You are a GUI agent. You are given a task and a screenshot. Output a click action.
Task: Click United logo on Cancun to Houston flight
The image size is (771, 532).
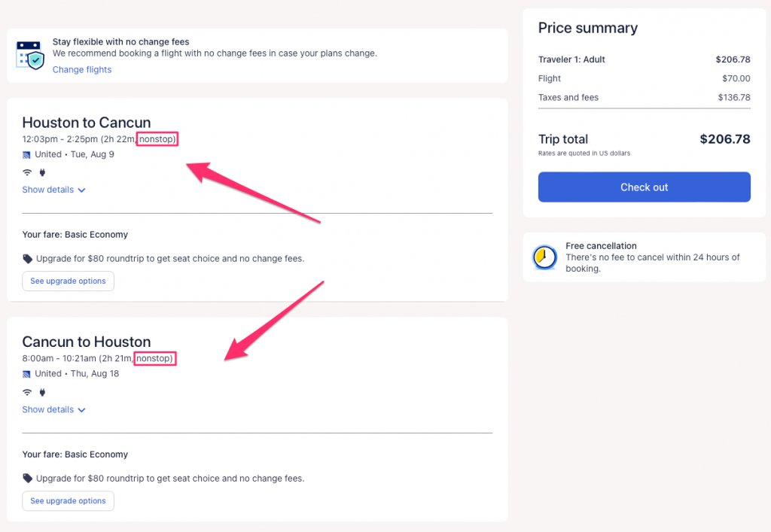27,374
